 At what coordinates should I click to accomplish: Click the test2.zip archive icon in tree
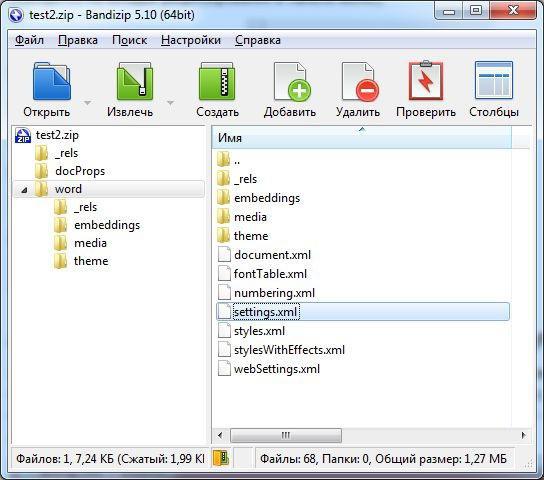pos(23,135)
